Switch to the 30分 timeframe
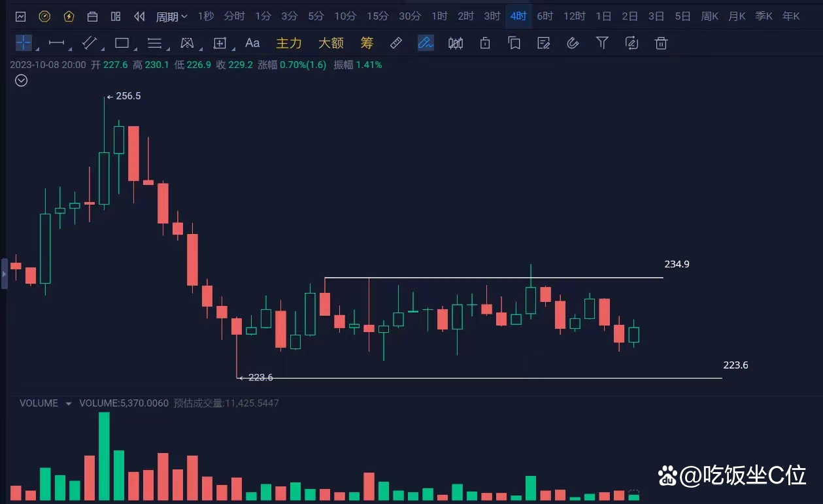The width and height of the screenshot is (823, 504). pyautogui.click(x=410, y=16)
